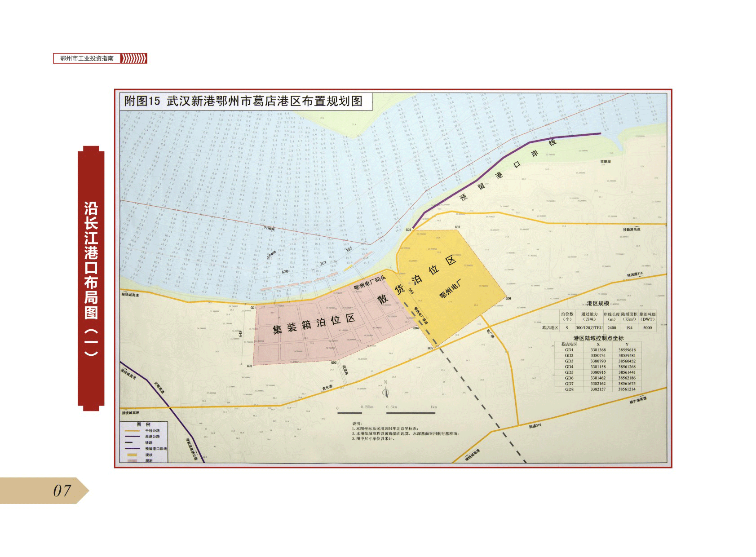Click the 说明 notes heading
Viewport: 756px width, 557px height.
357,423
